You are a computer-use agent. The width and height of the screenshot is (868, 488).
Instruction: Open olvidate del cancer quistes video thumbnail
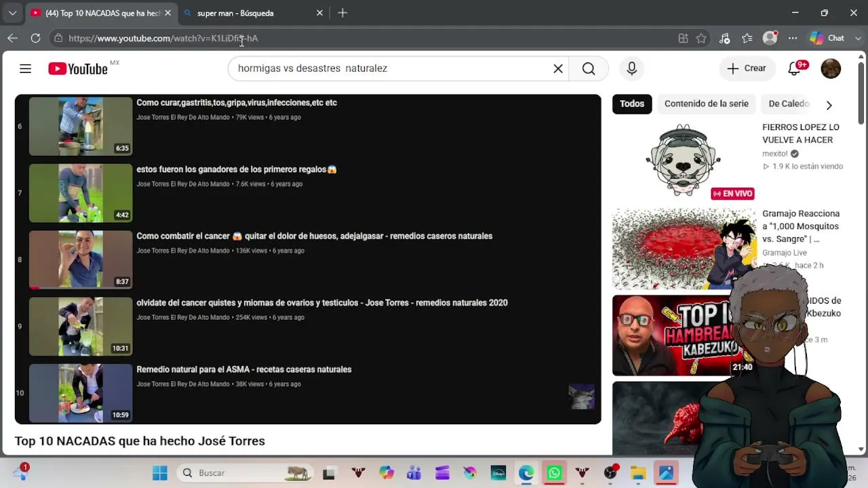click(x=80, y=327)
